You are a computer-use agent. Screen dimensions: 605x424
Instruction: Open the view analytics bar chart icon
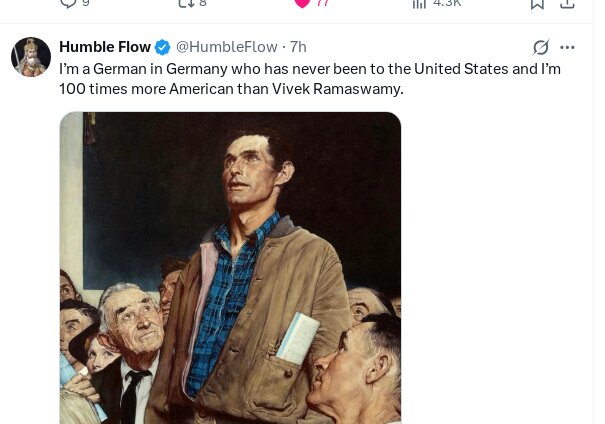click(x=420, y=4)
